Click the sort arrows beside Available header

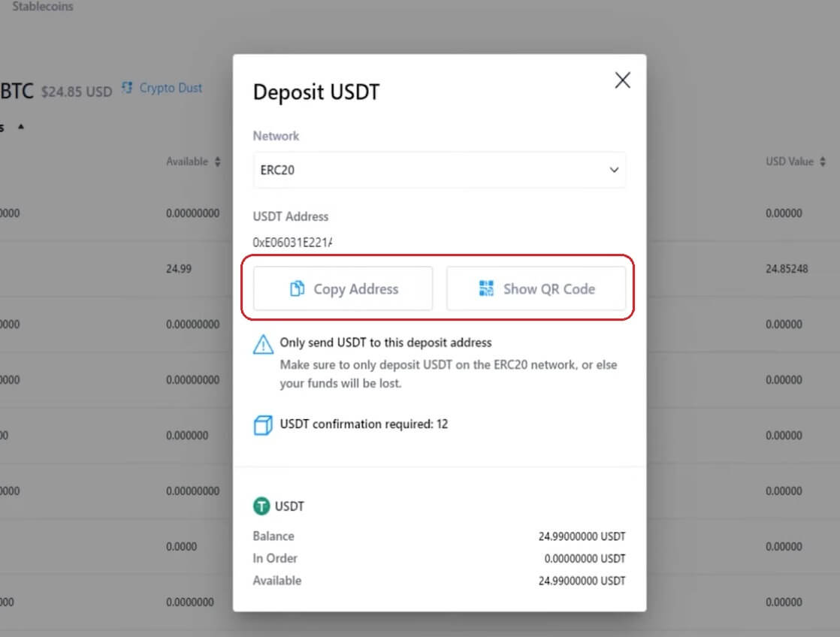click(x=219, y=161)
